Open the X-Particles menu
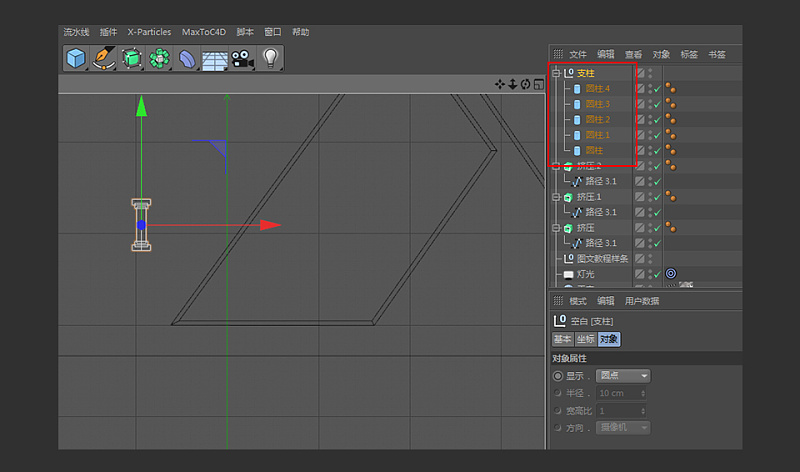Viewport: 800px width, 472px height. coord(149,32)
